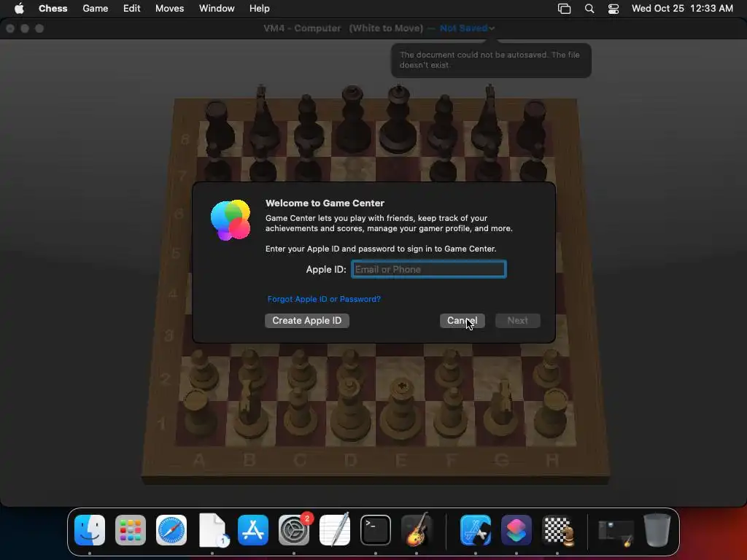Select the black knight on G8

tap(488, 119)
